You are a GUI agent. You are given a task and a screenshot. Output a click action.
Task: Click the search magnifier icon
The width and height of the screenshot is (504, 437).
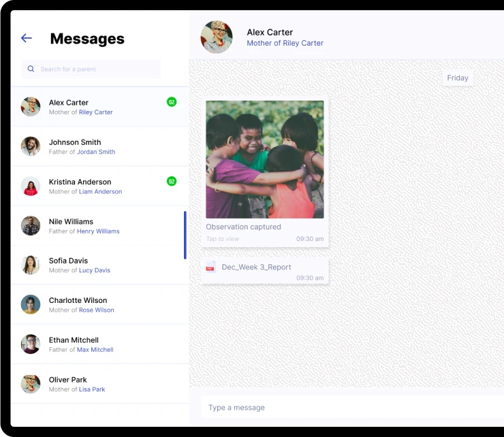[31, 69]
